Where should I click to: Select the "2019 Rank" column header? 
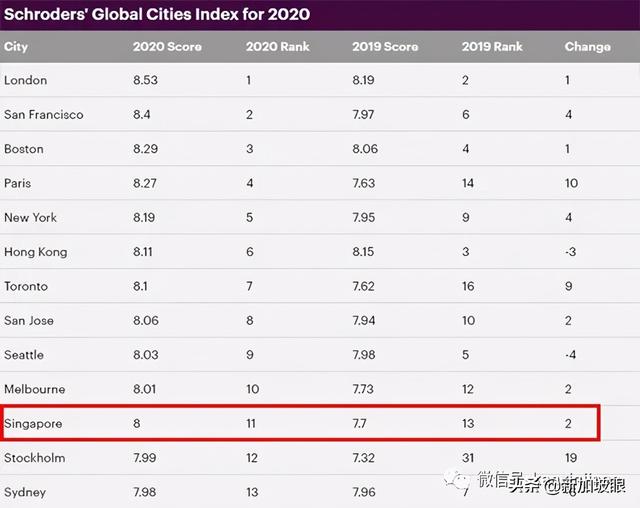[x=492, y=47]
